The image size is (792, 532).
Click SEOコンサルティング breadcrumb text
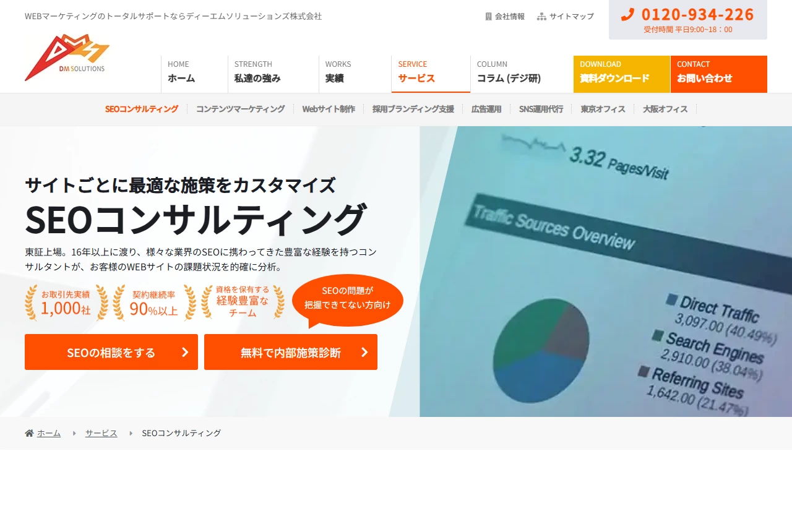[181, 433]
